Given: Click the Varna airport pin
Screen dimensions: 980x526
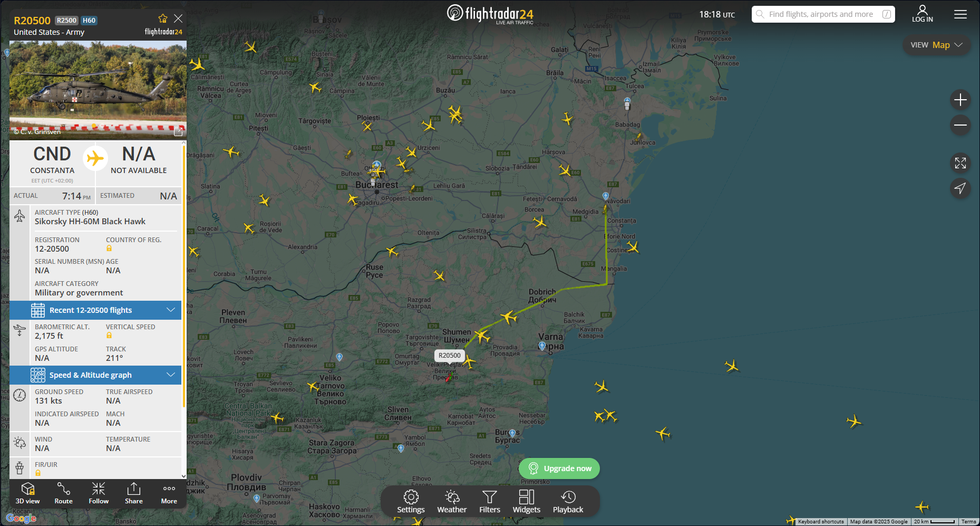Looking at the screenshot, I should click(x=542, y=346).
